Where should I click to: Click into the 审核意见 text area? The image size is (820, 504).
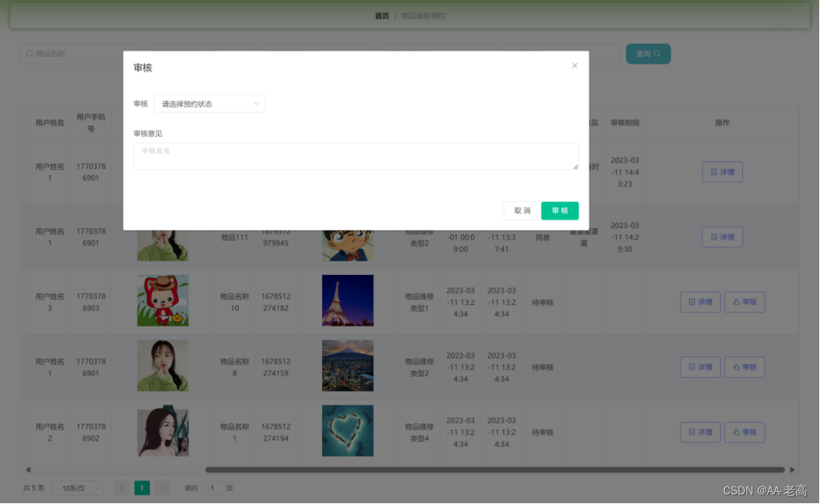355,156
